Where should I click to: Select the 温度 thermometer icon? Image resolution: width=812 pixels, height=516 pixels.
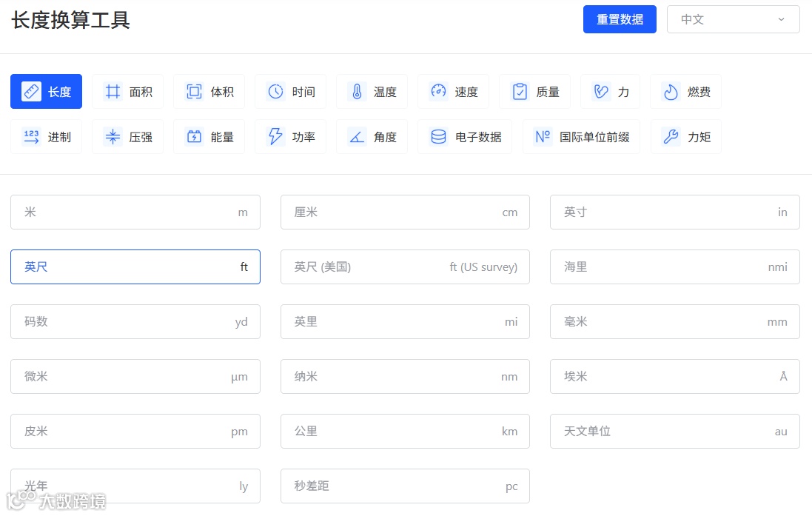pyautogui.click(x=357, y=92)
